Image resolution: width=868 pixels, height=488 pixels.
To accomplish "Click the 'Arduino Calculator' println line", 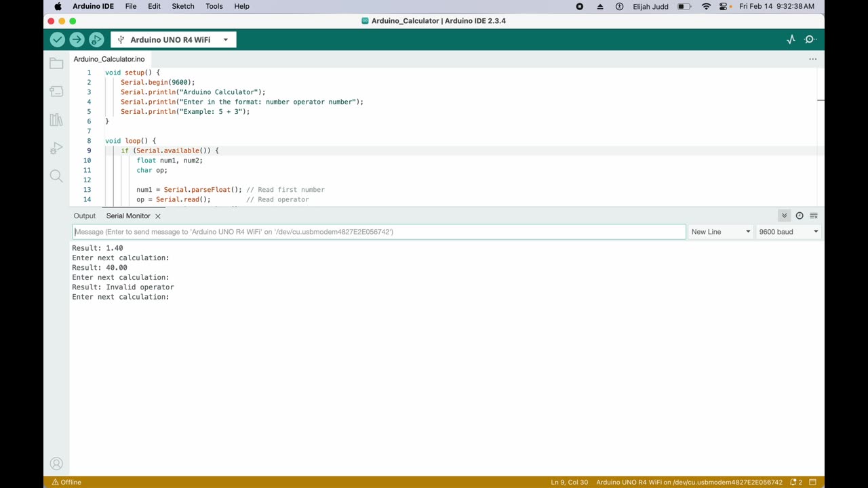I will [193, 92].
